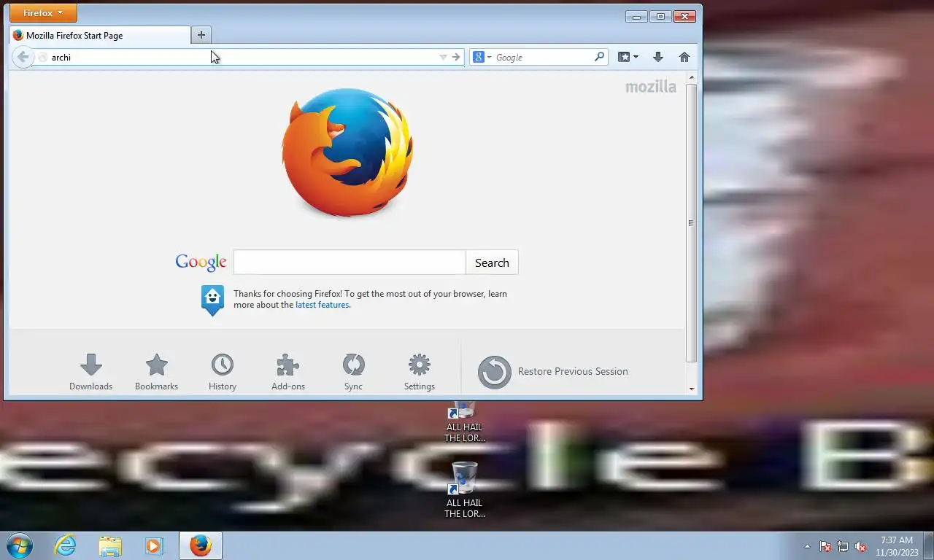The height and width of the screenshot is (560, 934).
Task: Open the Windows Start menu
Action: [20, 545]
